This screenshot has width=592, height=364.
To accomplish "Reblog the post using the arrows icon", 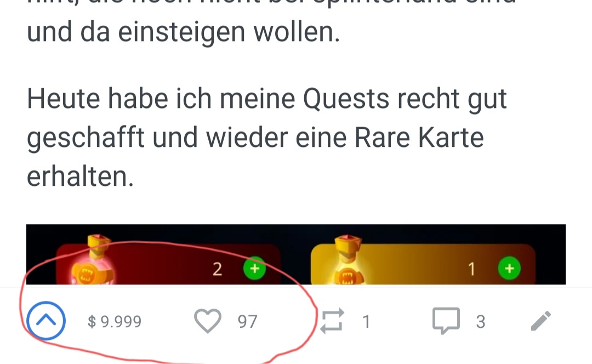I will click(x=332, y=321).
